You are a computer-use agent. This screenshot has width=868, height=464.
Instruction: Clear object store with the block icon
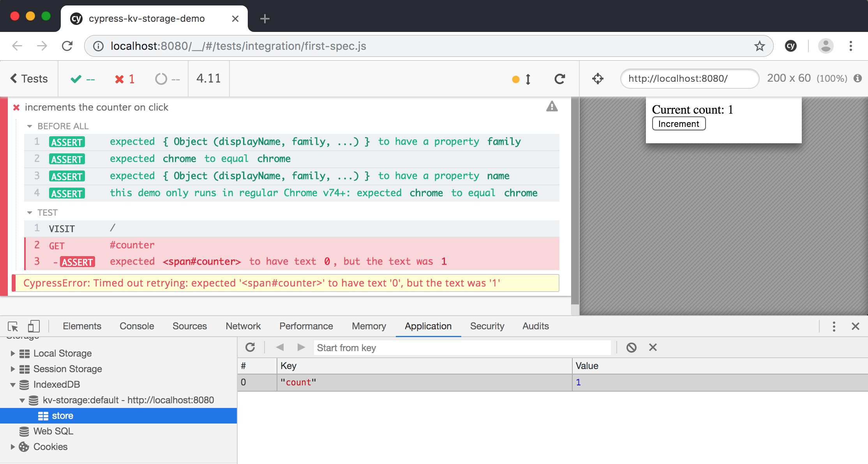pos(631,347)
